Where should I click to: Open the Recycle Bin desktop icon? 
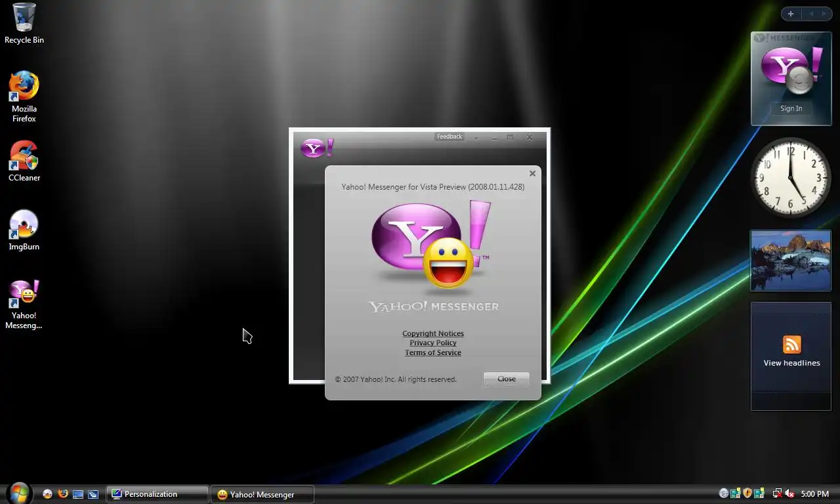pyautogui.click(x=24, y=24)
